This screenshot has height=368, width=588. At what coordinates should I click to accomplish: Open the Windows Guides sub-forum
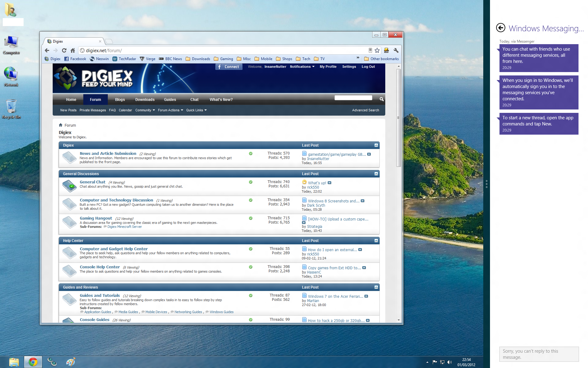point(221,312)
